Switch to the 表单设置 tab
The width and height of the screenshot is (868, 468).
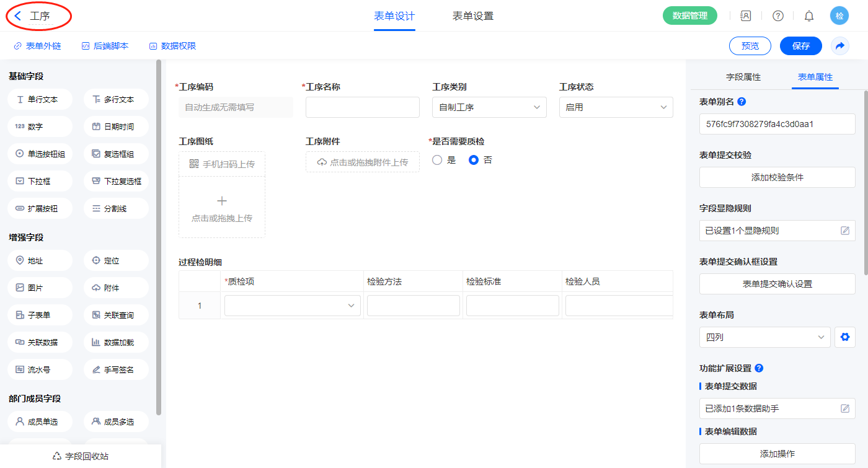(x=473, y=16)
